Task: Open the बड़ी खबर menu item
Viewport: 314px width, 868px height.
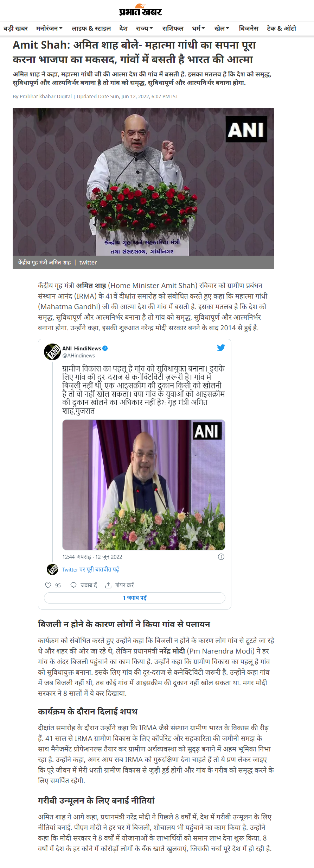Action: coord(15,28)
